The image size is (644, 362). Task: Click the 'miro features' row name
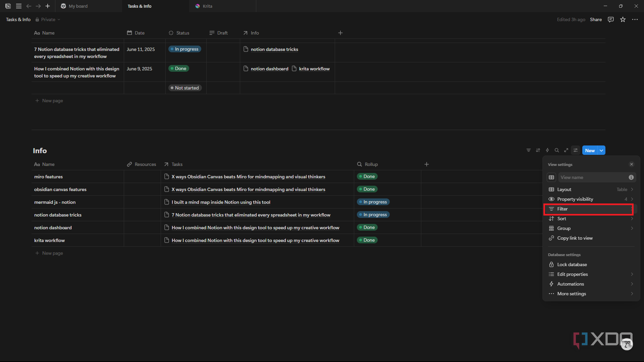pos(48,177)
